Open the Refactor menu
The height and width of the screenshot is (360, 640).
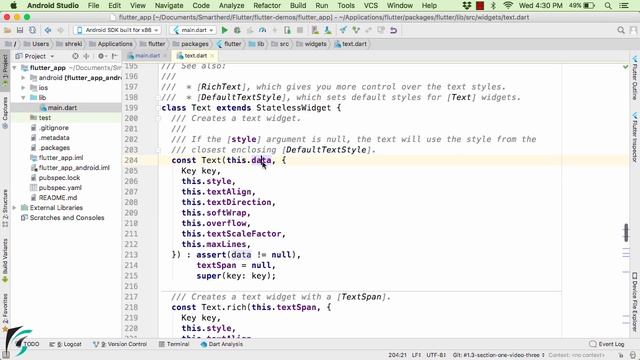tap(267, 5)
